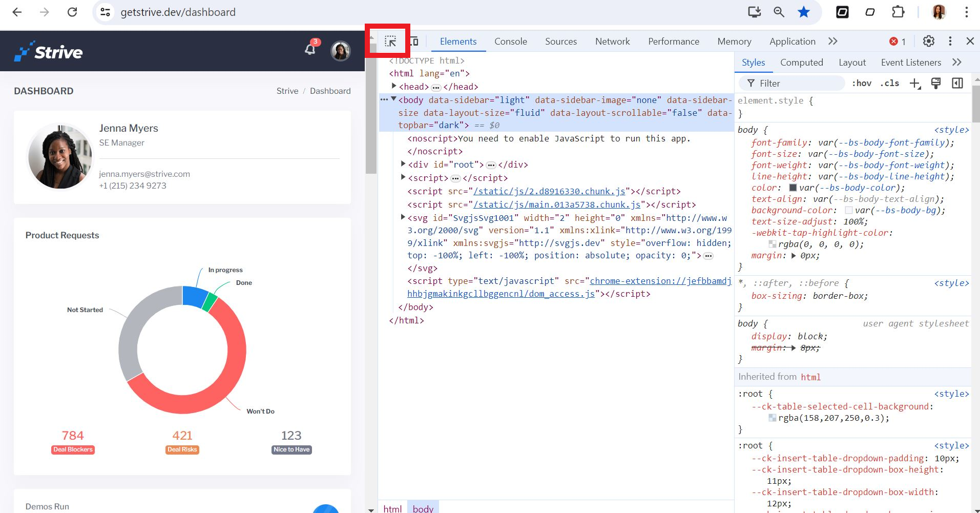Click the user avatar in Strive topbar
The height and width of the screenshot is (513, 980).
(x=340, y=51)
